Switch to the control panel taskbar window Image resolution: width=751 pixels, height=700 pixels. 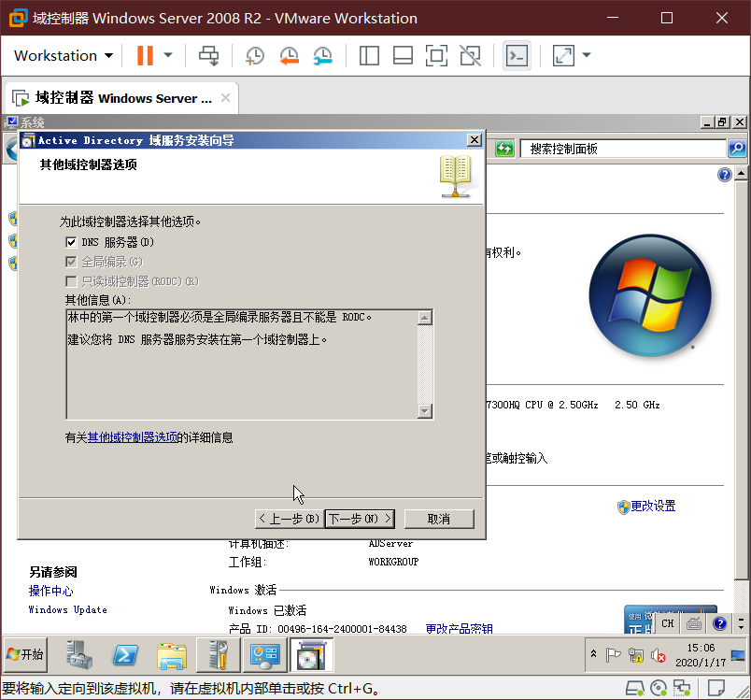tap(265, 655)
